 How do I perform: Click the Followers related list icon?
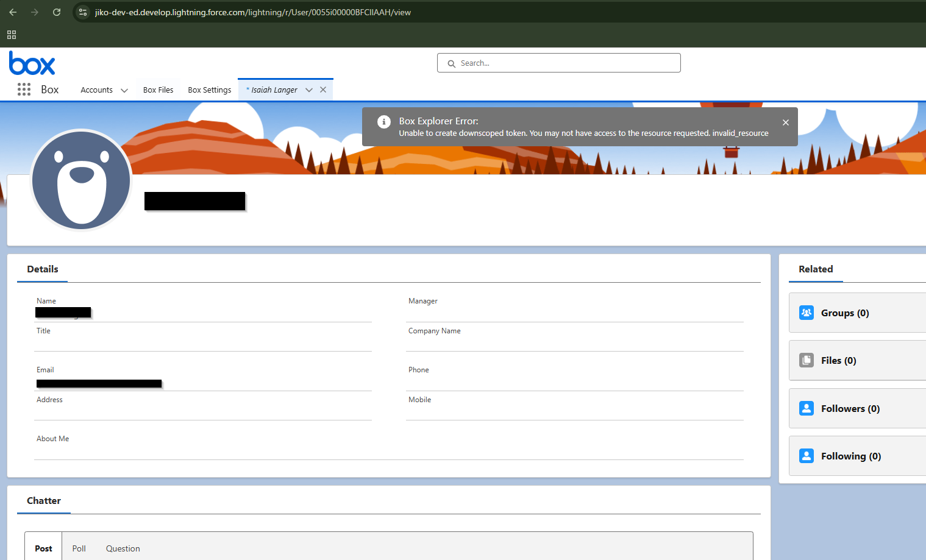[x=806, y=408]
